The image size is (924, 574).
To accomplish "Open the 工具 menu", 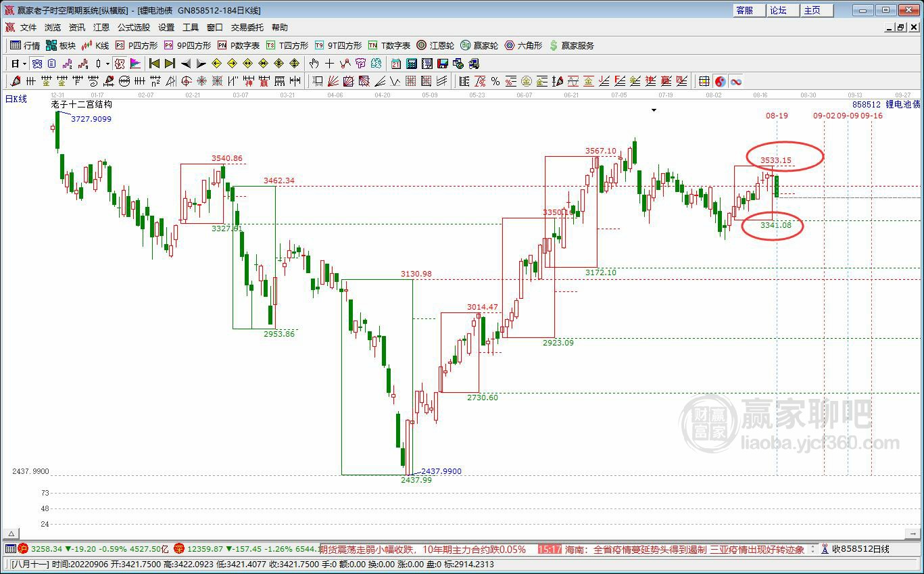I will (191, 28).
